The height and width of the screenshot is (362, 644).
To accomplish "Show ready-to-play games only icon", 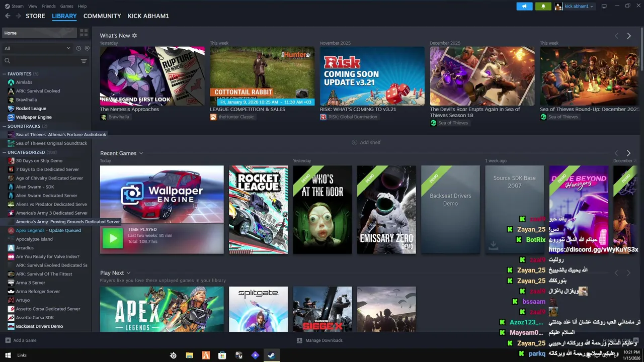I will (x=87, y=48).
